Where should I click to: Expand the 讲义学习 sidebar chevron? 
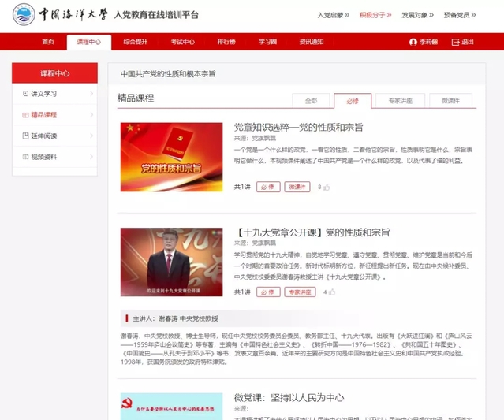[91, 94]
